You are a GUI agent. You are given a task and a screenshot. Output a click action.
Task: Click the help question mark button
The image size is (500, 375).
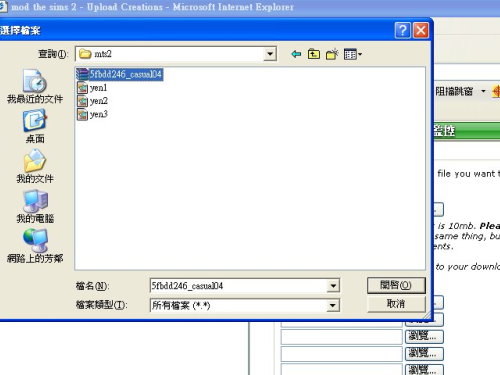pyautogui.click(x=402, y=31)
